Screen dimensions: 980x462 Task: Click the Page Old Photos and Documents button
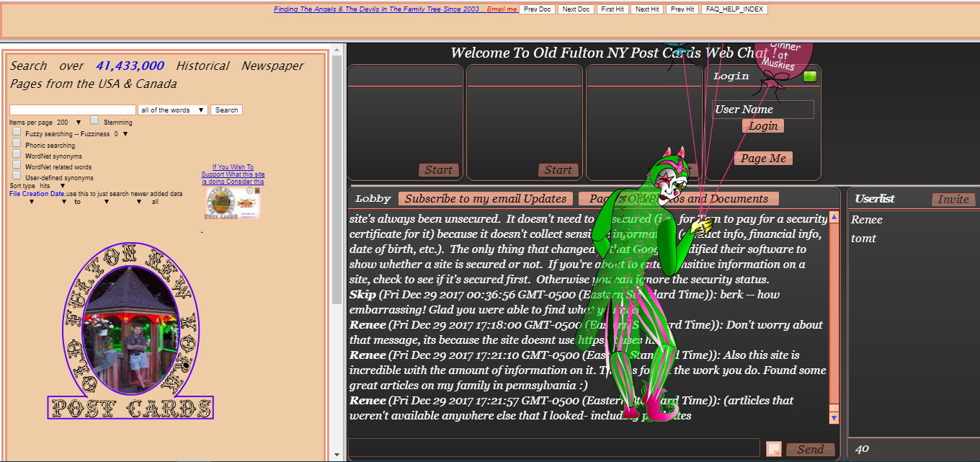(679, 199)
